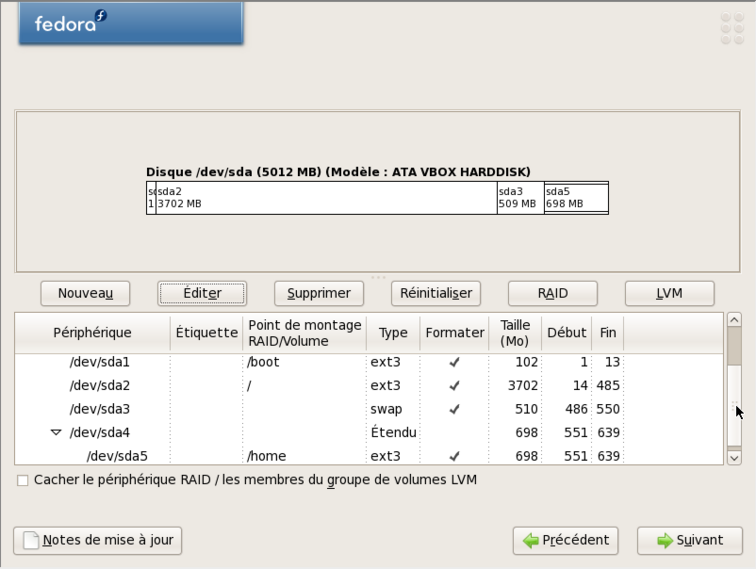Sort by Point de montage column header

click(305, 333)
